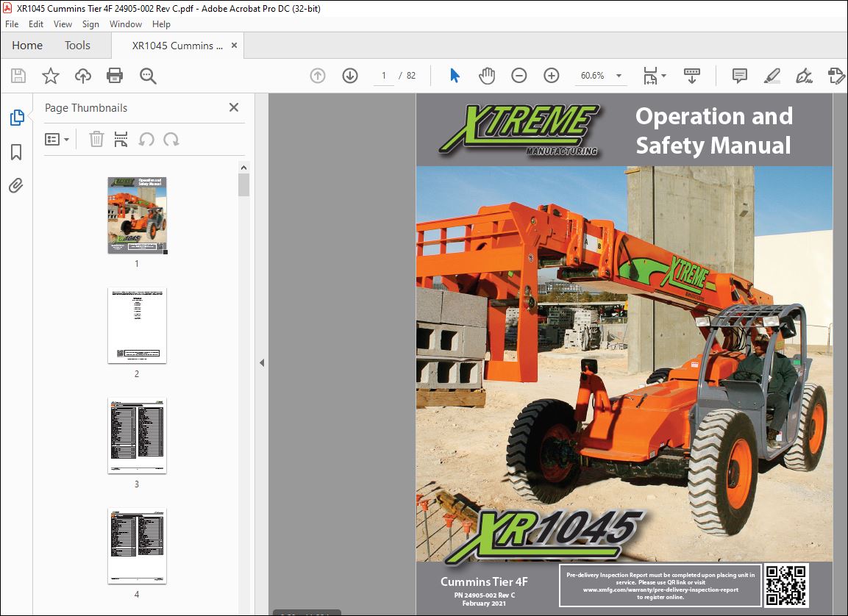Open the sign document pen tool

click(x=804, y=76)
